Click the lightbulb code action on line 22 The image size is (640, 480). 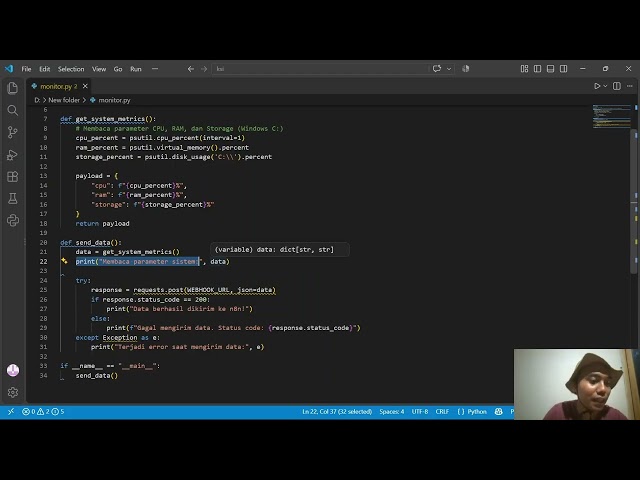[x=64, y=261]
